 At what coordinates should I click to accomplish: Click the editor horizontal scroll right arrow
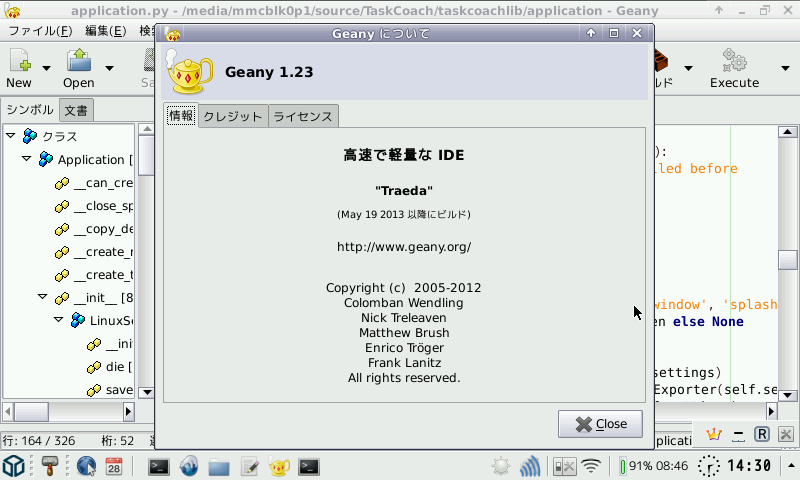tap(771, 411)
